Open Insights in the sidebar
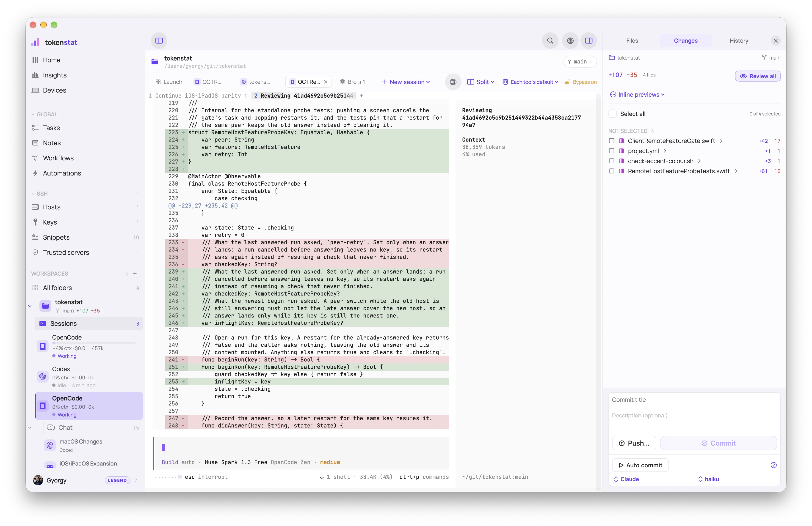The width and height of the screenshot is (812, 526). (x=55, y=75)
